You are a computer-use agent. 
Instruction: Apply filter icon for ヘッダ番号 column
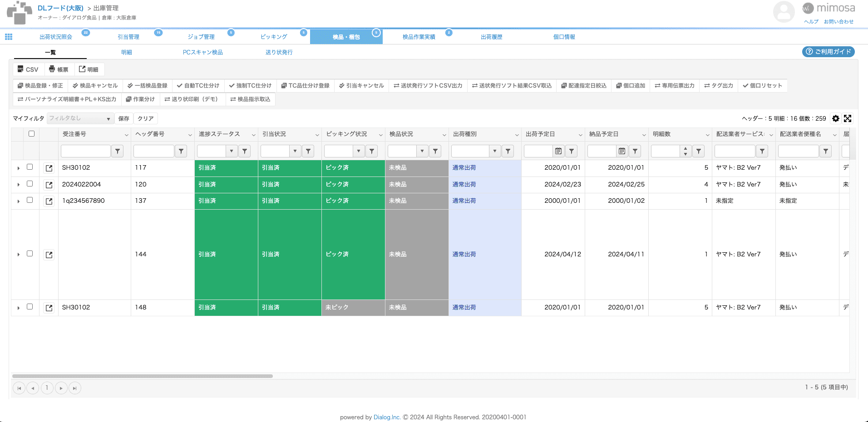[181, 151]
